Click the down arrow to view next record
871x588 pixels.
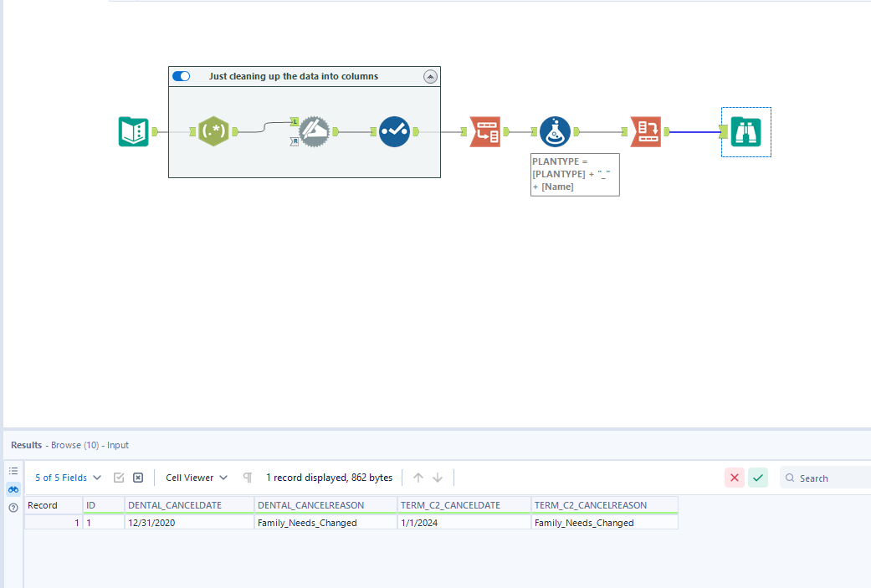(x=437, y=477)
